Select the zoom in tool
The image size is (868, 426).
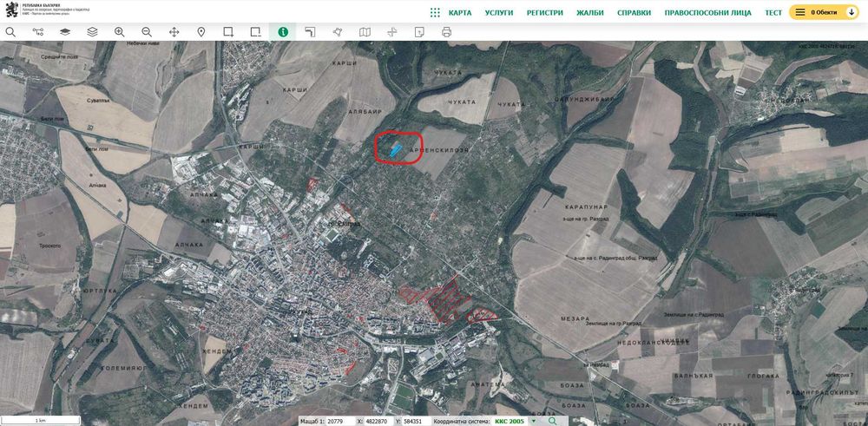[120, 32]
